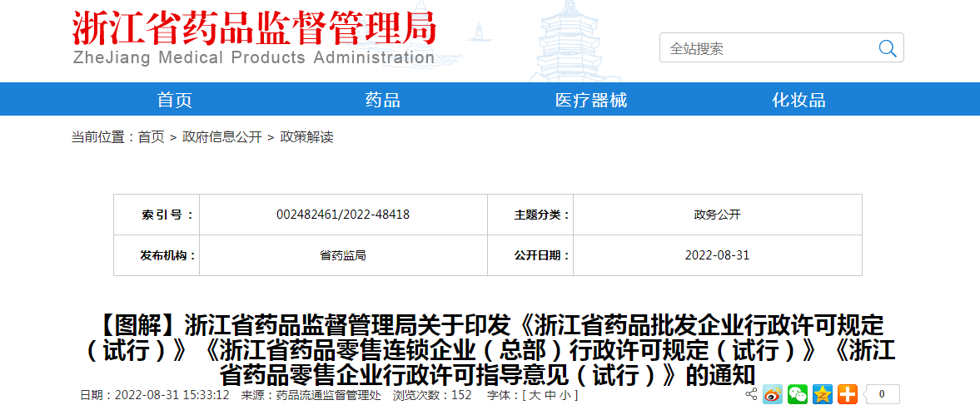Share the article to Sina Weibo
This screenshot has height=410, width=980.
point(773,394)
